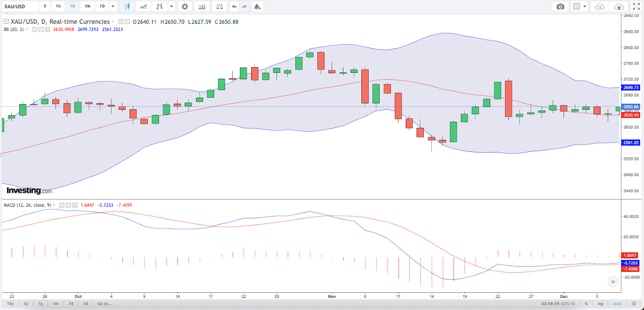Screen dimensions: 644x310
Task: Take a chart snapshot with camera icon
Action: (x=560, y=6)
